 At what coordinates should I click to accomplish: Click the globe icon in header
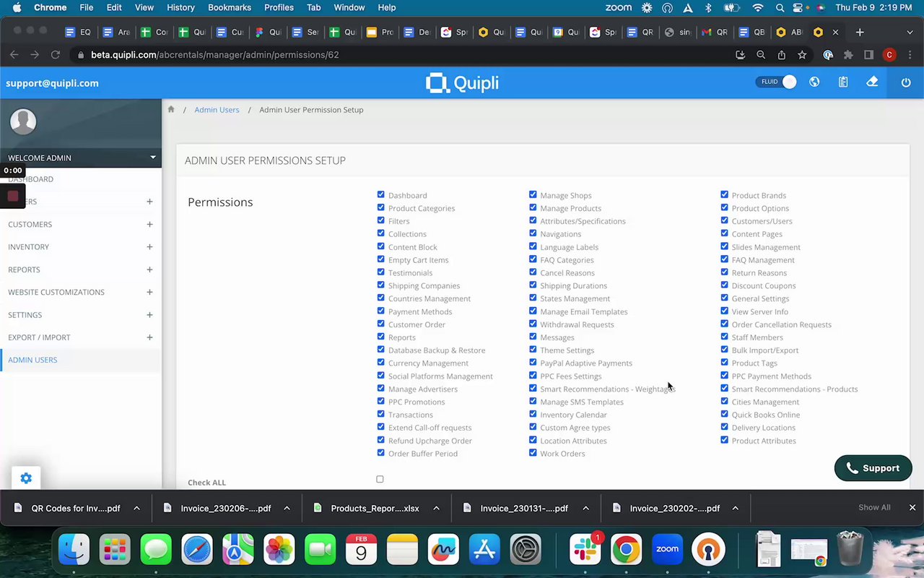click(x=814, y=82)
